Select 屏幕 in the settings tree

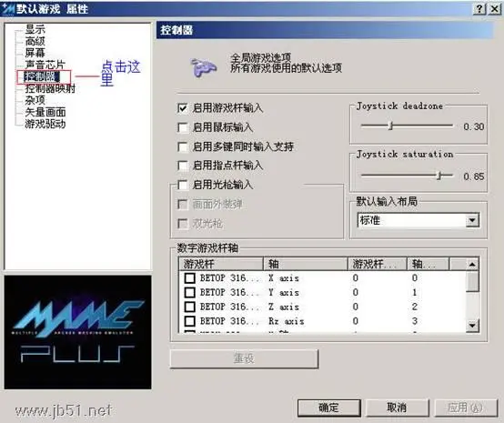(x=35, y=53)
